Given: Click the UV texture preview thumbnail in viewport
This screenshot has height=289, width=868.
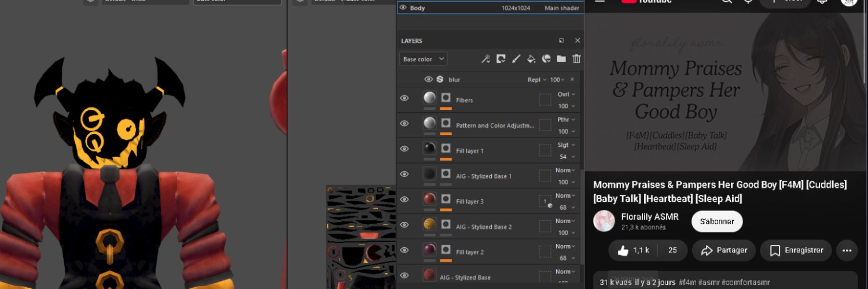Looking at the screenshot, I should point(361,237).
